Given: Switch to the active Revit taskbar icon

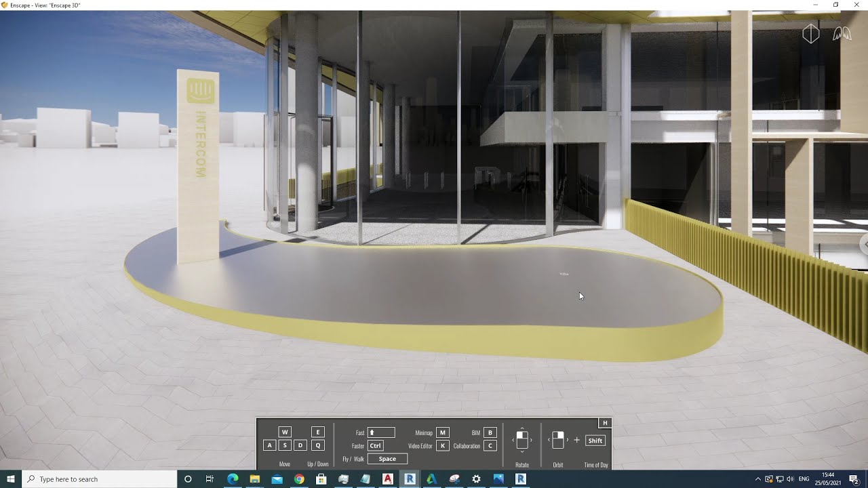Looking at the screenshot, I should click(410, 479).
